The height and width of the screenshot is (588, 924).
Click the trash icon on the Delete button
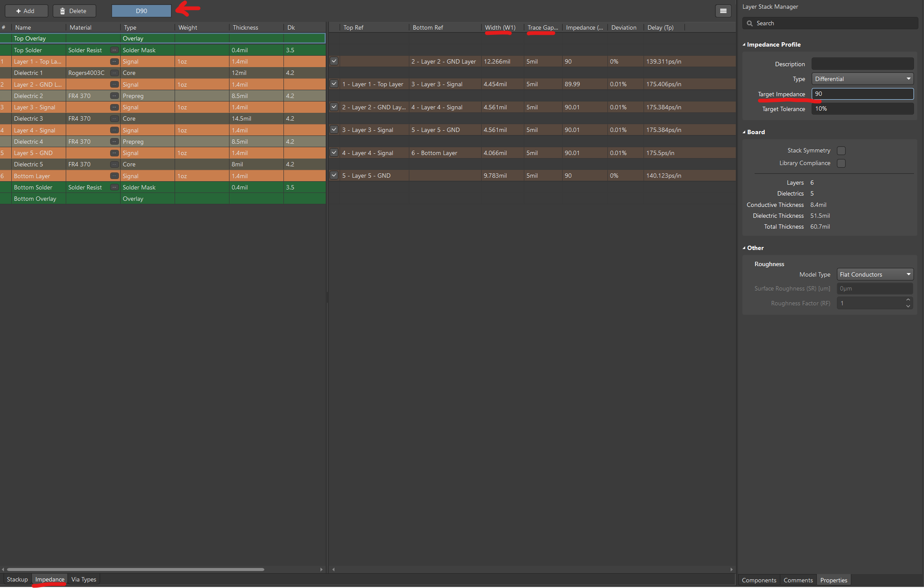point(62,11)
